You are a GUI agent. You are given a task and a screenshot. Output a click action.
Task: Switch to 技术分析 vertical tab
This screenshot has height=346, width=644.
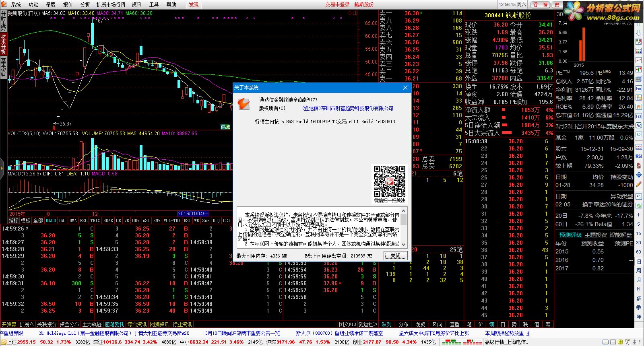[3, 44]
